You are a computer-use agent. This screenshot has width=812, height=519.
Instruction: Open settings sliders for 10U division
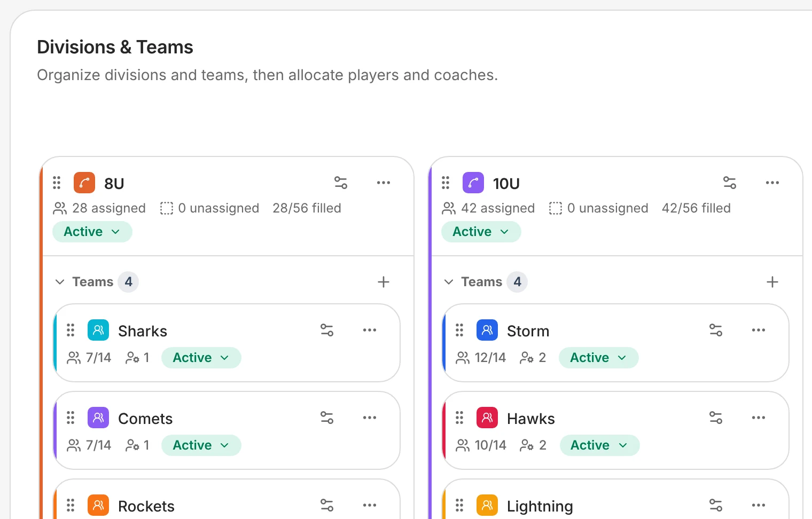[x=730, y=183]
